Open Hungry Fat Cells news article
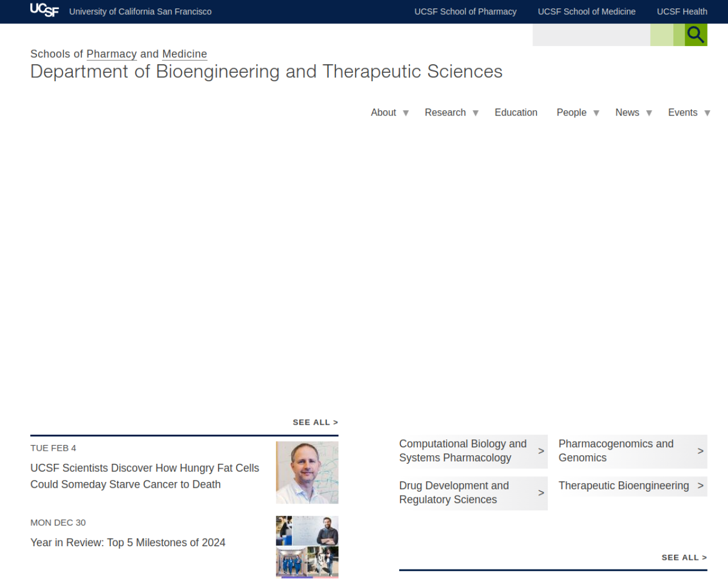The width and height of the screenshot is (728, 582). [144, 476]
